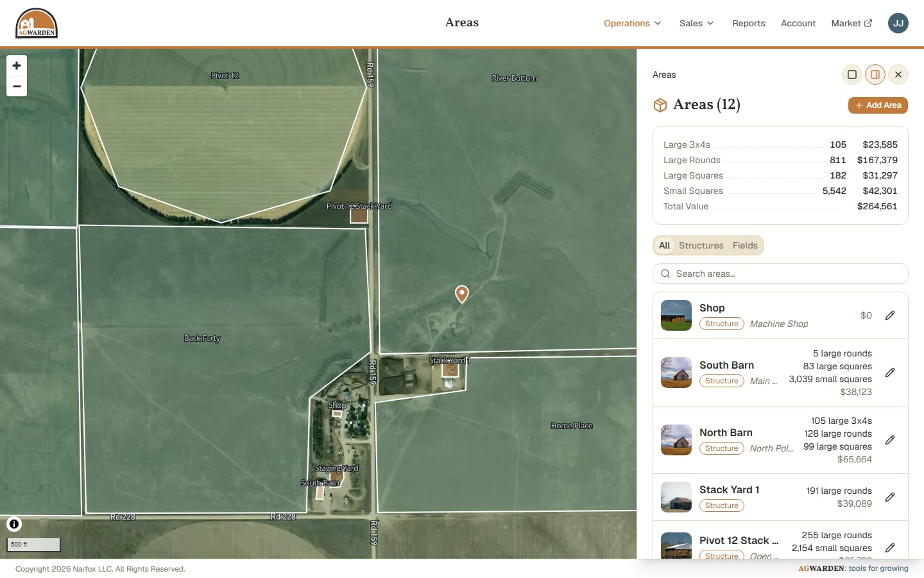Click the Staging Yard map label
Viewport: 924px width, 578px height.
(337, 469)
